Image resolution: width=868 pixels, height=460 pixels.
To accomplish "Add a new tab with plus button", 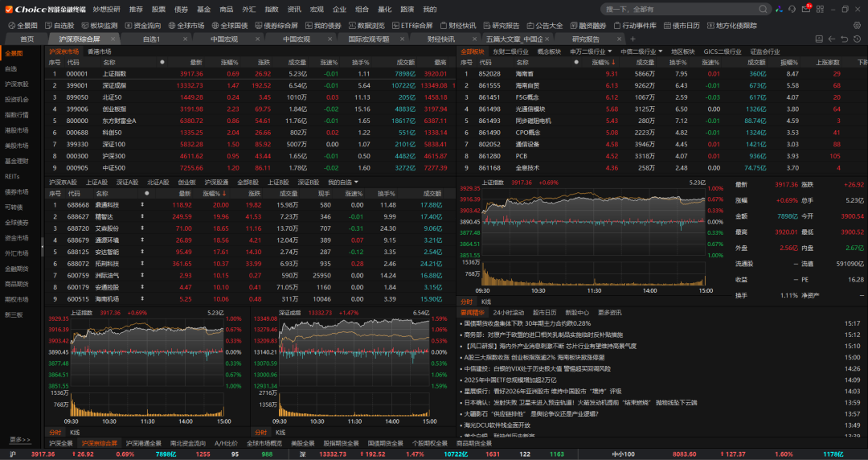I will (x=633, y=39).
